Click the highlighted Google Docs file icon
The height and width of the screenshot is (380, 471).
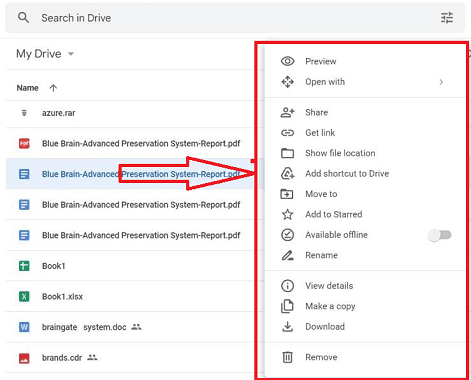[24, 174]
